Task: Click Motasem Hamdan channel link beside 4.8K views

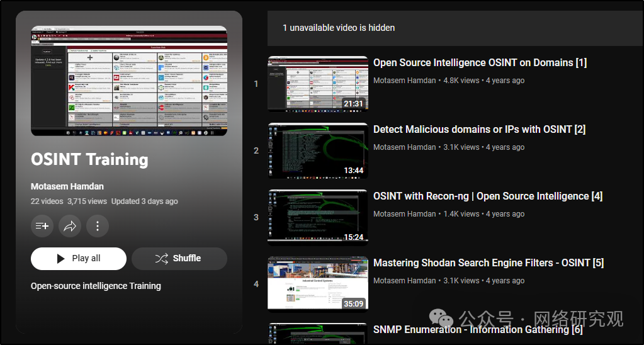Action: [405, 81]
